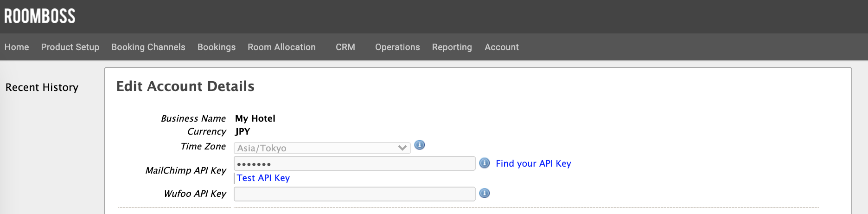Select the Bookings menu item

[217, 47]
